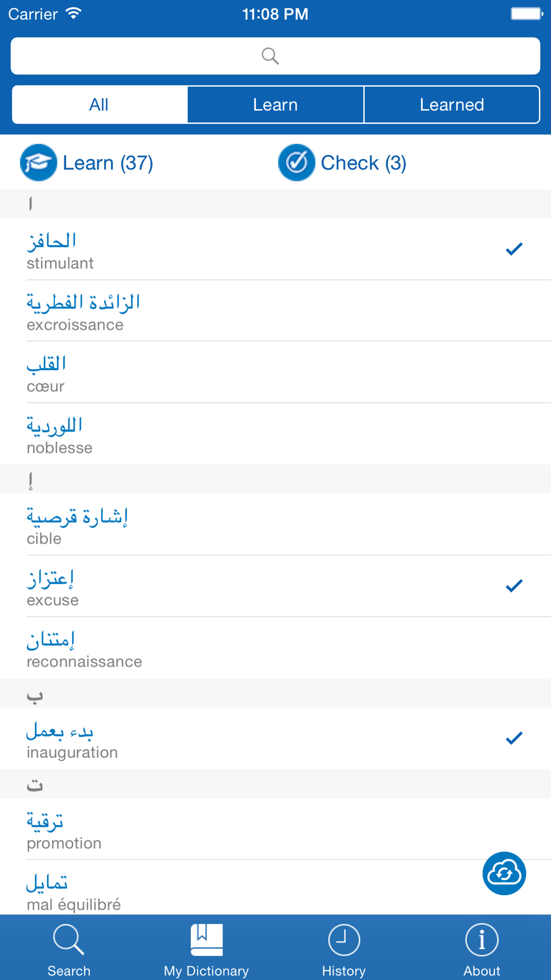The image size is (551, 980).
Task: Switch to the All segment
Action: pyautogui.click(x=100, y=105)
